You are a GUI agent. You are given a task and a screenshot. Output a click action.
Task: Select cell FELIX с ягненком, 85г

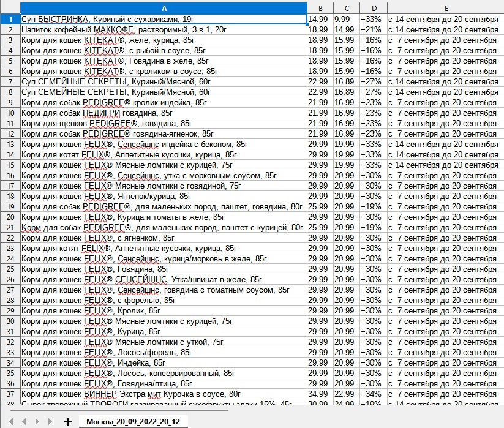pos(164,238)
